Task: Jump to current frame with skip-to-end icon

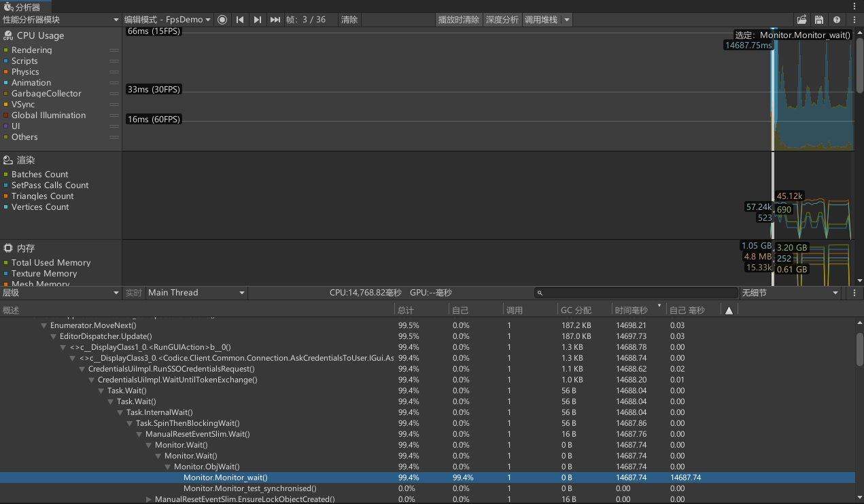Action: 275,20
